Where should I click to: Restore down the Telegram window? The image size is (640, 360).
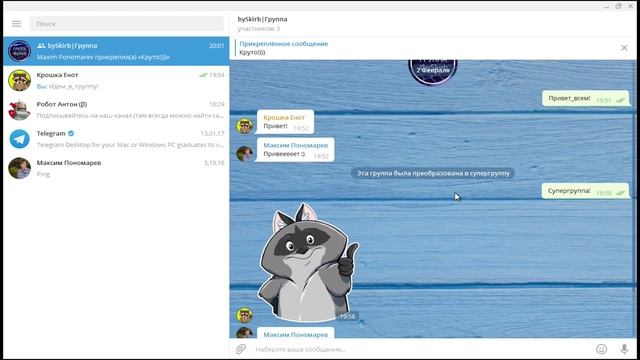[x=618, y=6]
